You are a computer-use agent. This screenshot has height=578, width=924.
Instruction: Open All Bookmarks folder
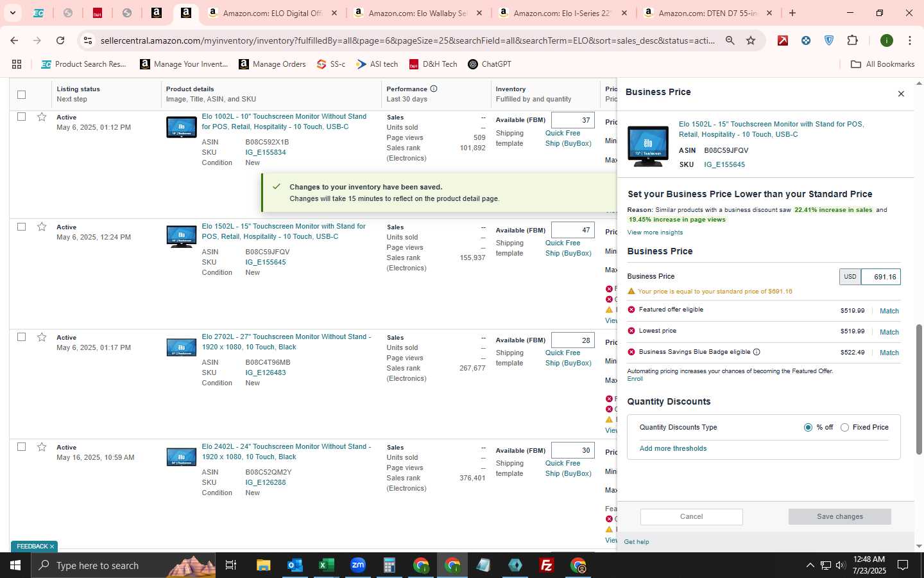882,64
